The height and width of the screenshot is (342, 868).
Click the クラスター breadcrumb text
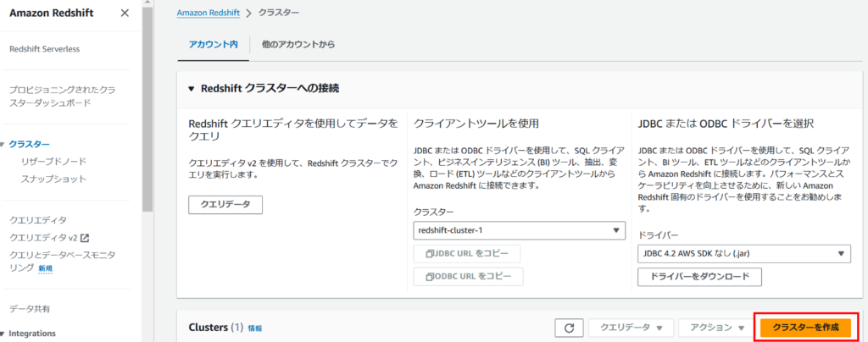coord(279,12)
